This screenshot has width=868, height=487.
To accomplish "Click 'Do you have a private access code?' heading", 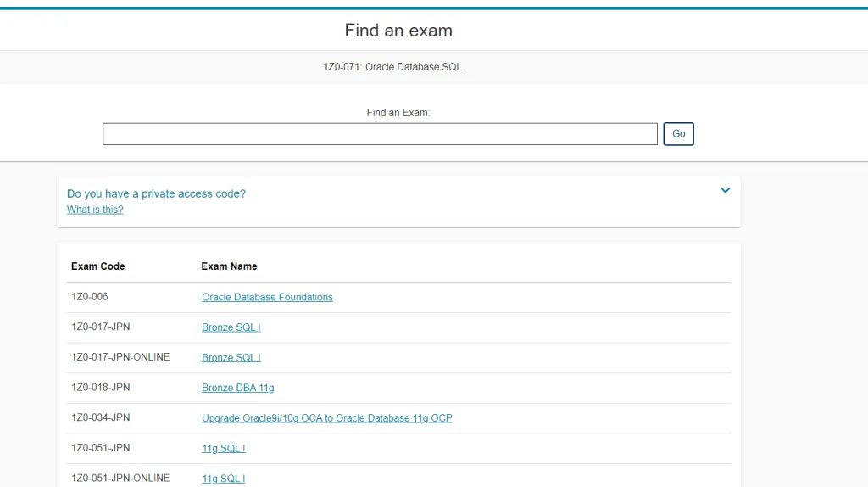I will point(156,193).
